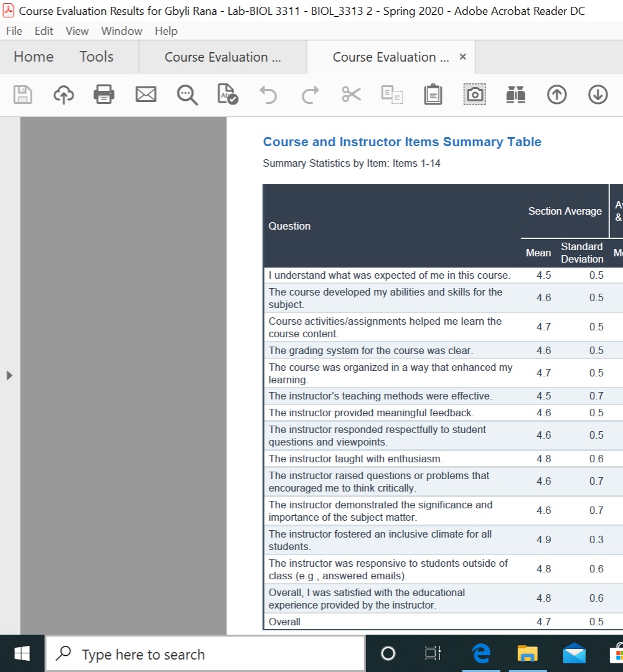Open Task View on taskbar
This screenshot has height=672, width=623.
(433, 653)
